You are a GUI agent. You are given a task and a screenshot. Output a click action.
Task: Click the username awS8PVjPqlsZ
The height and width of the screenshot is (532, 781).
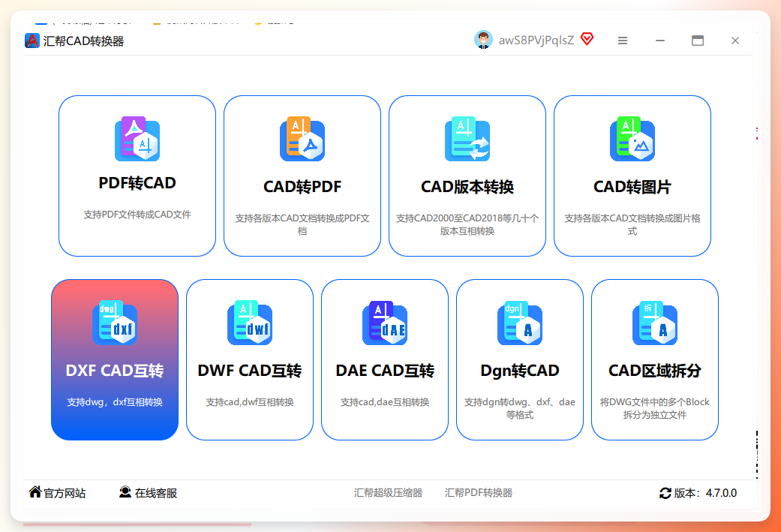(x=536, y=41)
